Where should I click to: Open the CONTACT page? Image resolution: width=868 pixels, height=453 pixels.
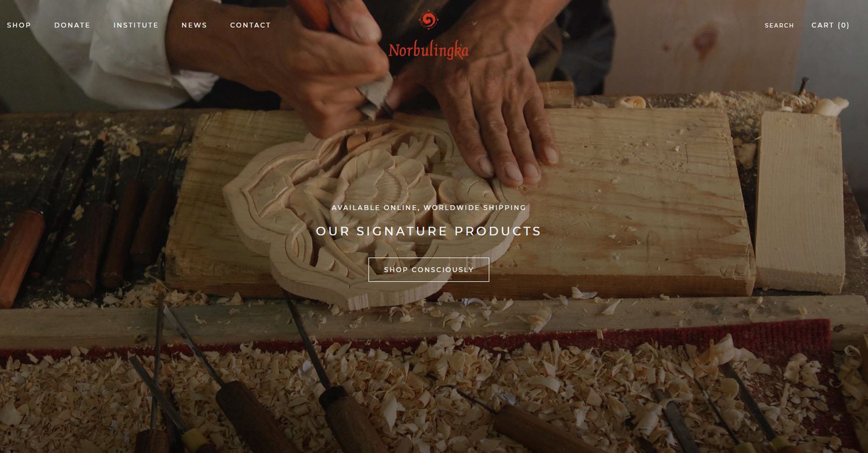pyautogui.click(x=251, y=25)
